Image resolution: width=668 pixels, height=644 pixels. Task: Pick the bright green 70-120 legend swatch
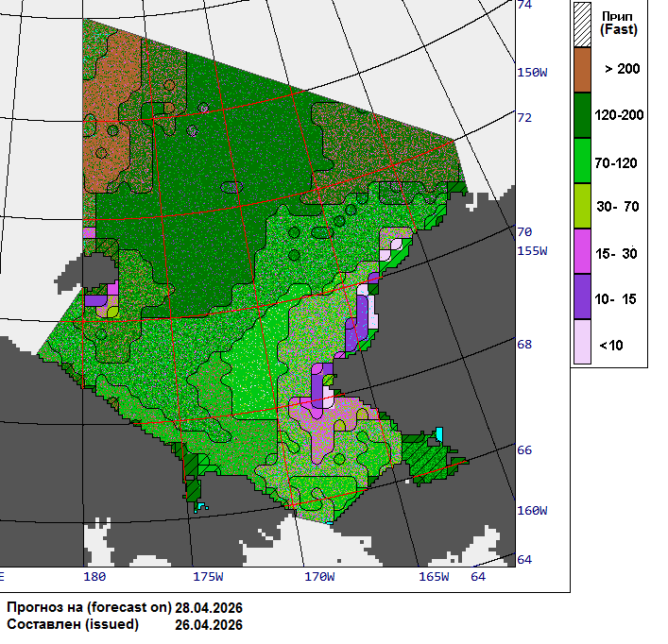coord(582,161)
